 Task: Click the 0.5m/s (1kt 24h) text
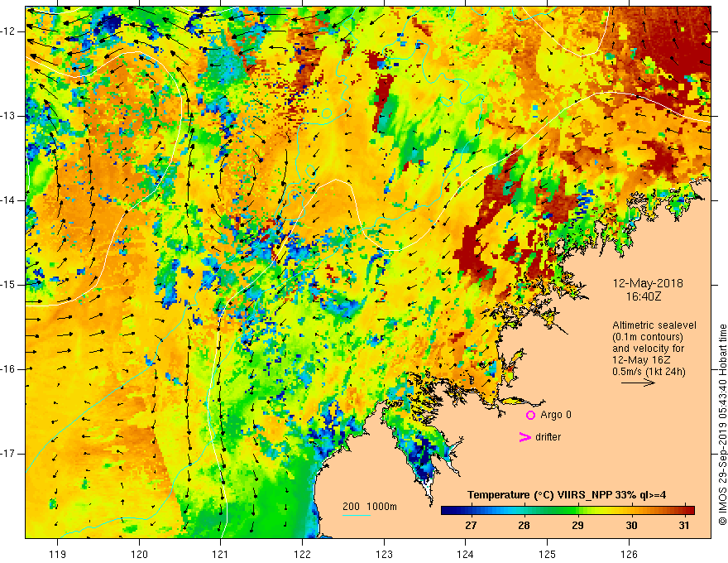(649, 372)
